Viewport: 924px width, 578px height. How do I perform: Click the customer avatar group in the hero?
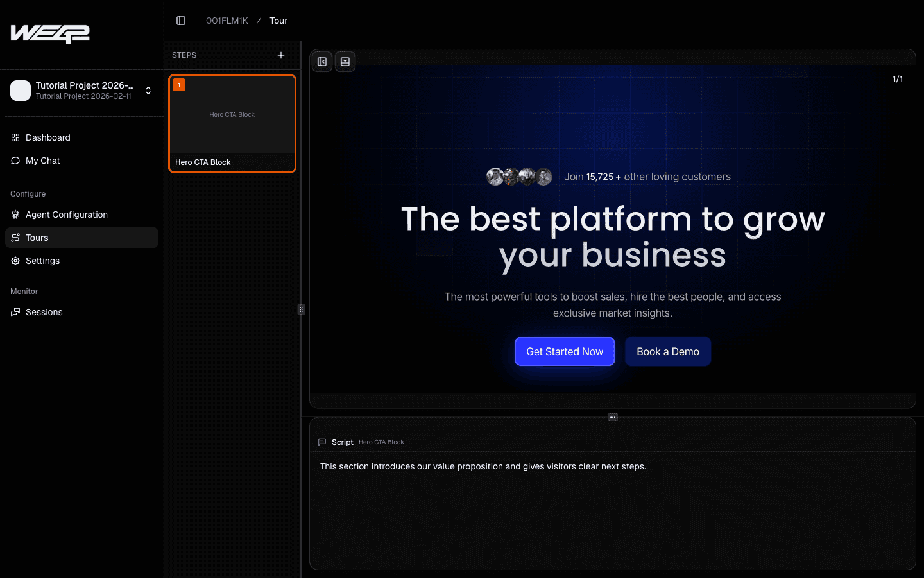click(x=520, y=177)
